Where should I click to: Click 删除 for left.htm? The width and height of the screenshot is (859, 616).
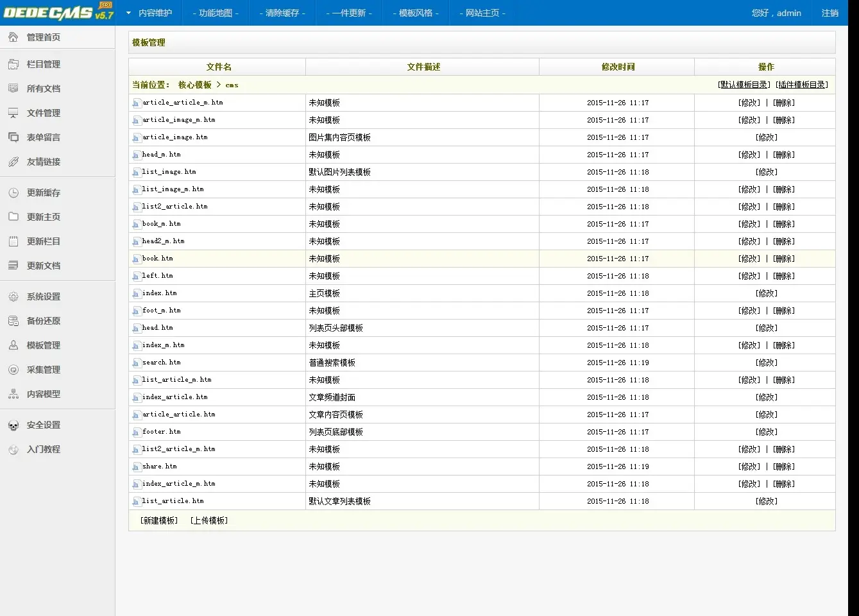click(x=784, y=276)
